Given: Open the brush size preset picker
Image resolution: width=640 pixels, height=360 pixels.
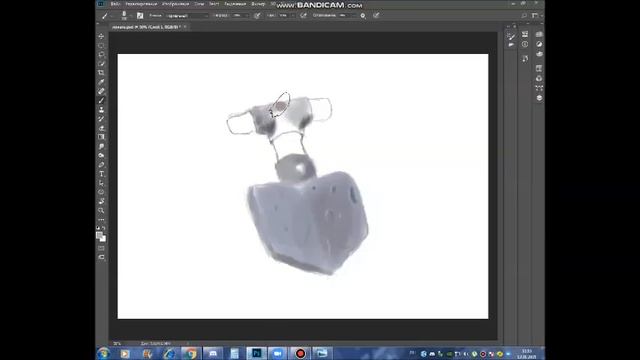Looking at the screenshot, I should tap(124, 16).
